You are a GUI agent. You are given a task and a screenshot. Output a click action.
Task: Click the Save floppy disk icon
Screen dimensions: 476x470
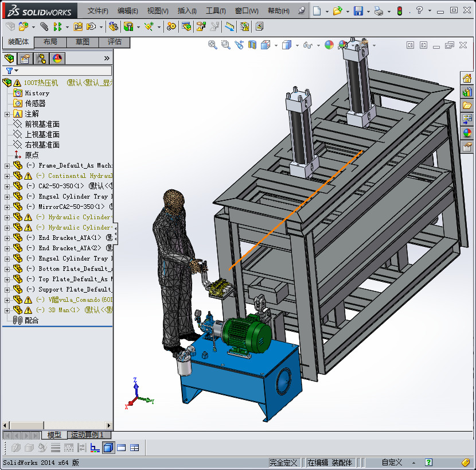pyautogui.click(x=358, y=11)
